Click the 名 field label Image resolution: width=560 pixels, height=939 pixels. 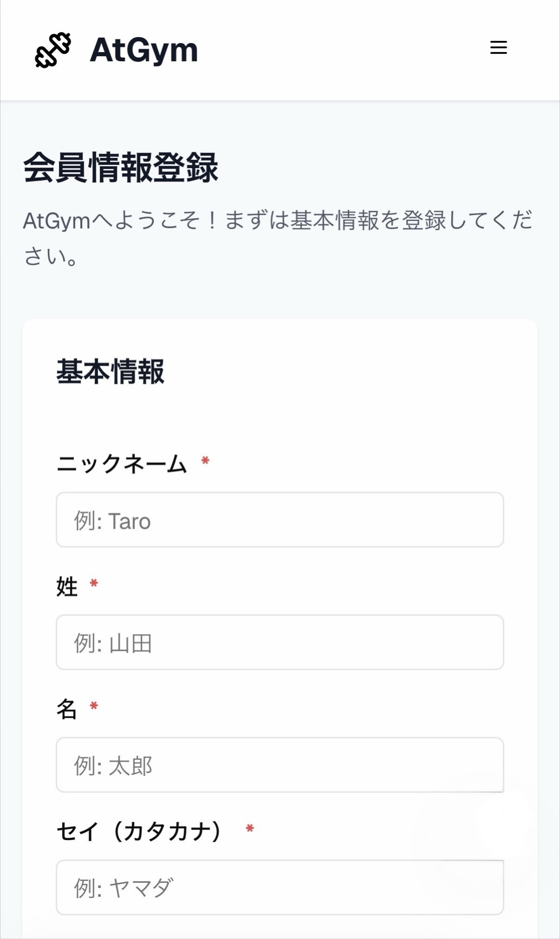coord(67,709)
